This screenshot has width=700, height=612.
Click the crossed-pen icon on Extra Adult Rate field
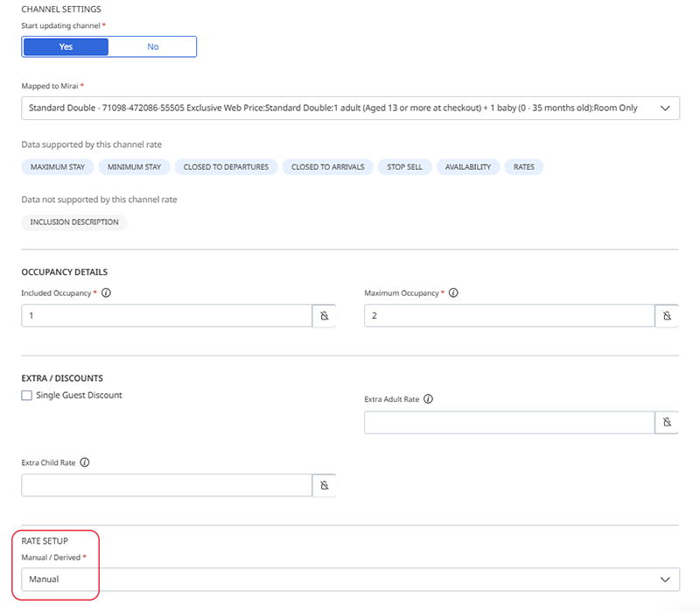pos(668,422)
